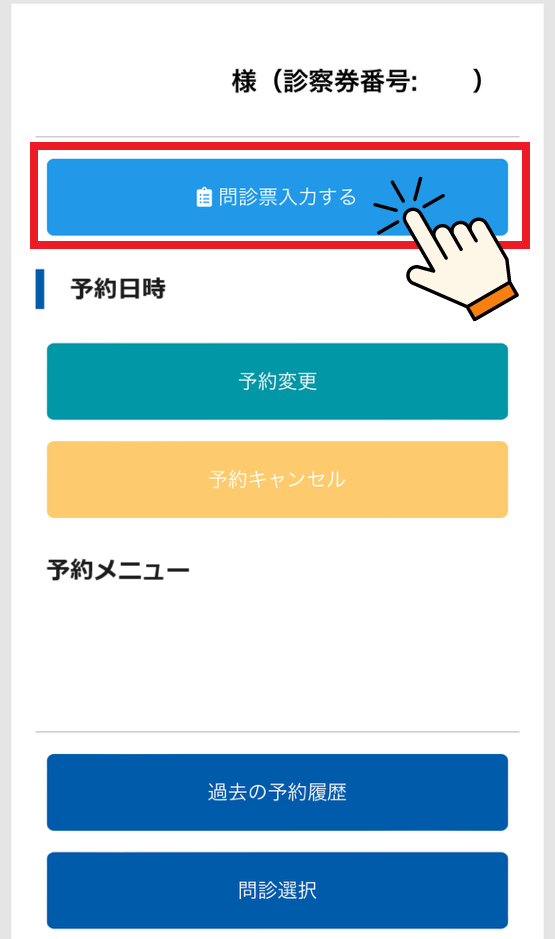Screen dimensions: 555x939
Task: Tap the 予約キャンセル button
Action: pyautogui.click(x=277, y=480)
